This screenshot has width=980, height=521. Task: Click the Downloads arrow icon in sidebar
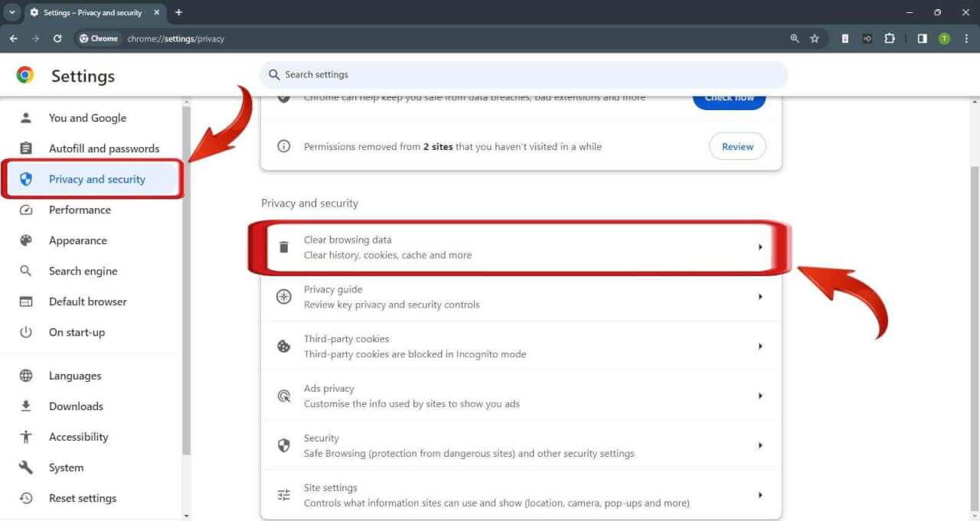point(27,405)
